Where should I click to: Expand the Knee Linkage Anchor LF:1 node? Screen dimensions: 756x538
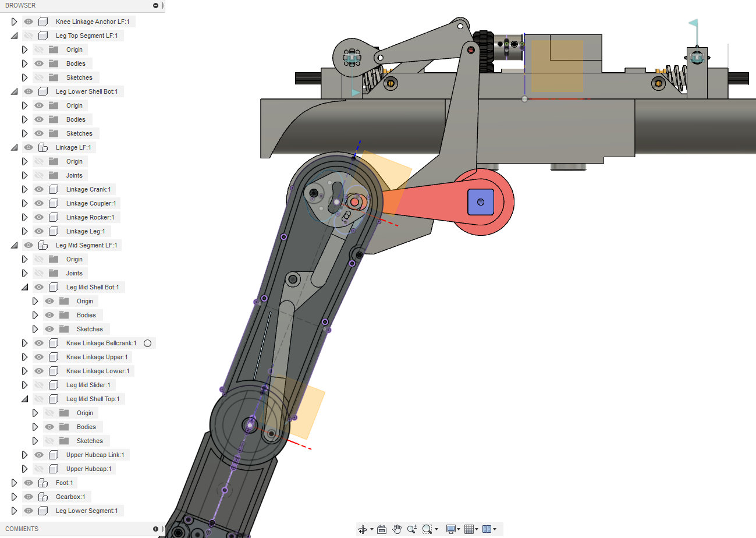point(15,22)
